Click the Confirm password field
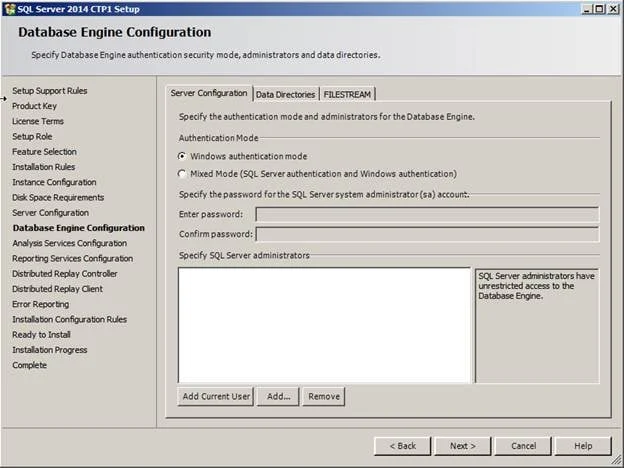 427,234
